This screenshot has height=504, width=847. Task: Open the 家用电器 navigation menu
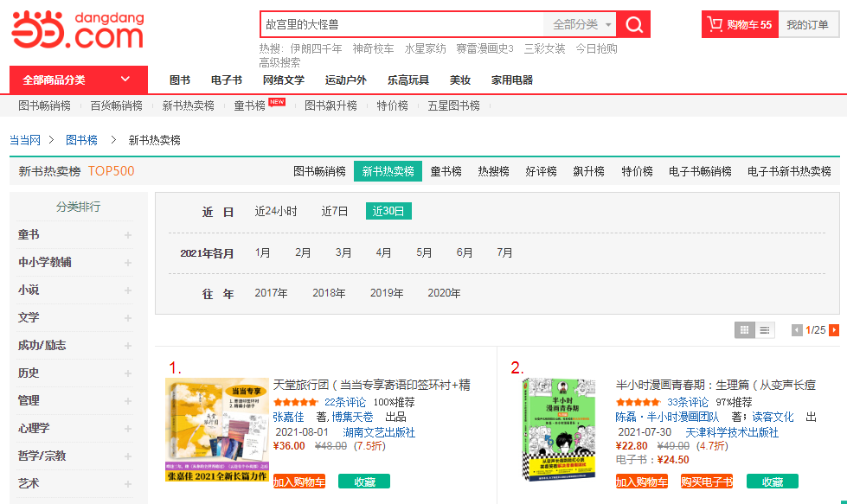coord(512,80)
